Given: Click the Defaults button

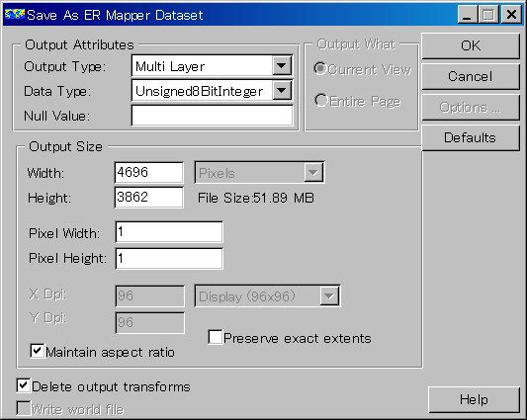Looking at the screenshot, I should point(471,137).
